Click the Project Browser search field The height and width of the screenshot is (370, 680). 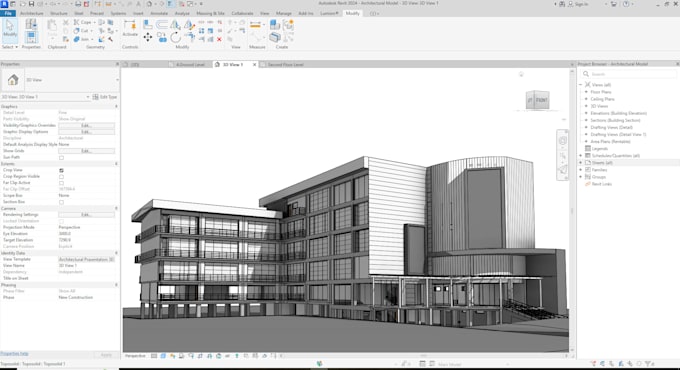pyautogui.click(x=629, y=74)
